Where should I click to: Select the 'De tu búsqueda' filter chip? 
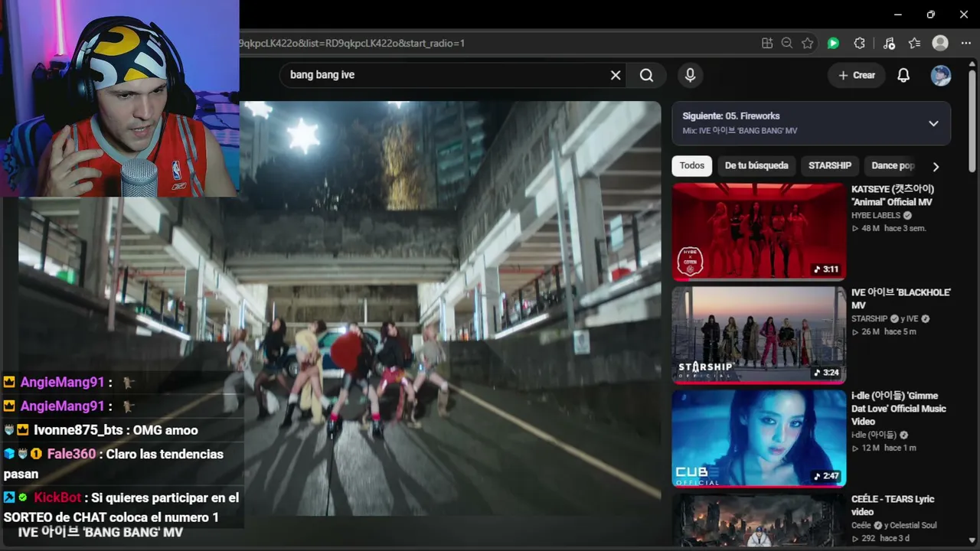[756, 165]
